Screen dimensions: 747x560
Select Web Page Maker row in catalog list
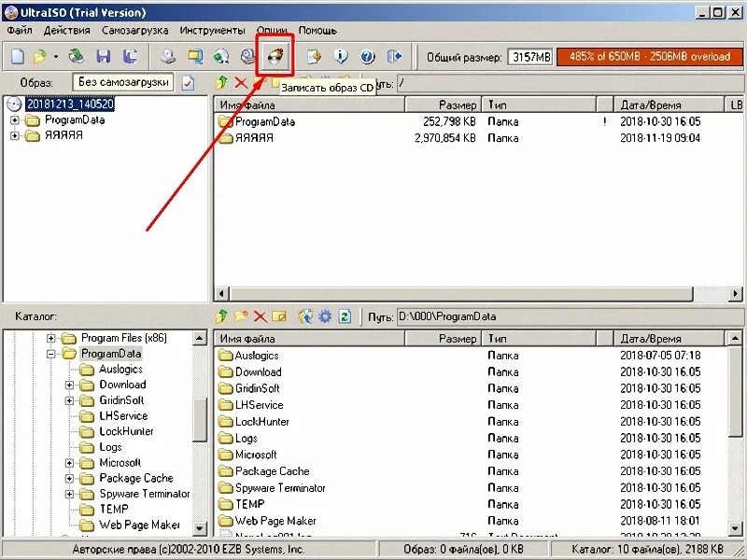(472, 521)
